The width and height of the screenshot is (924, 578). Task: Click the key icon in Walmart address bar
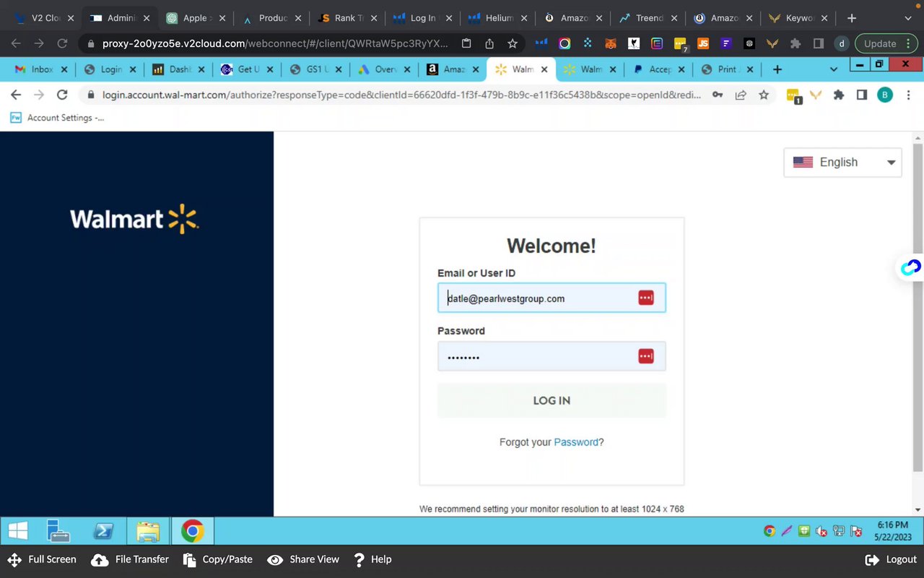[x=718, y=95]
